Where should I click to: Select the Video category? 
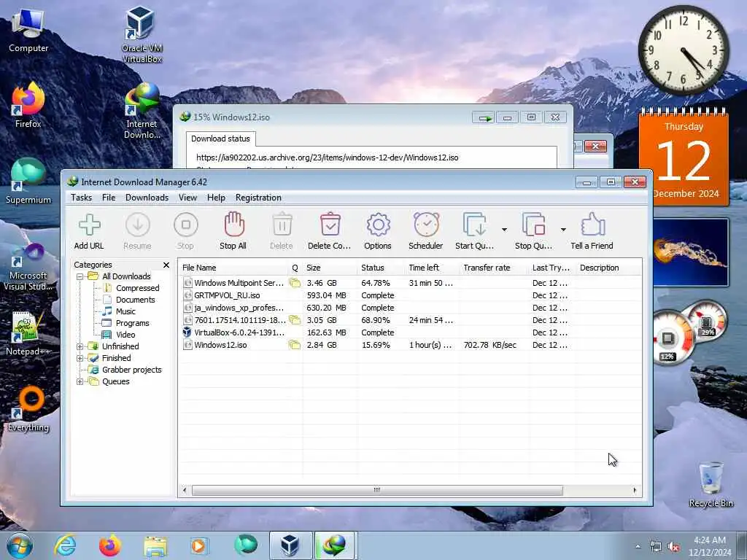pyautogui.click(x=125, y=335)
